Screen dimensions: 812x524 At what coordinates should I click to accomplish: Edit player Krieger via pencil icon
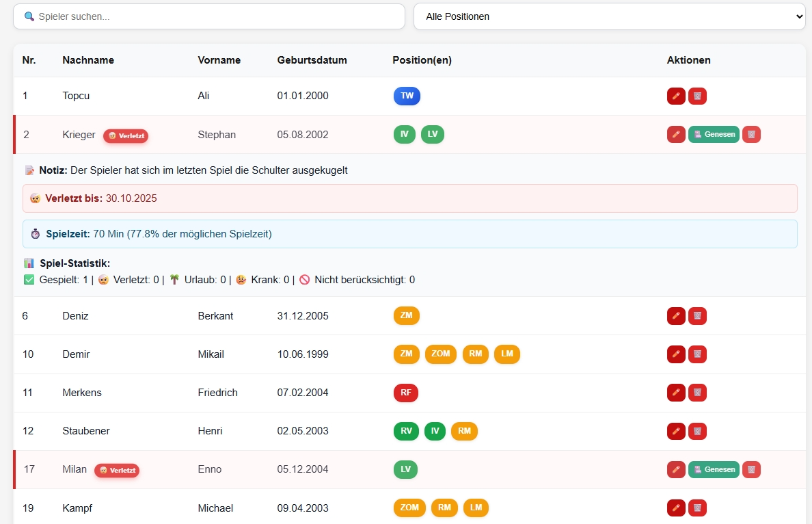pos(676,134)
